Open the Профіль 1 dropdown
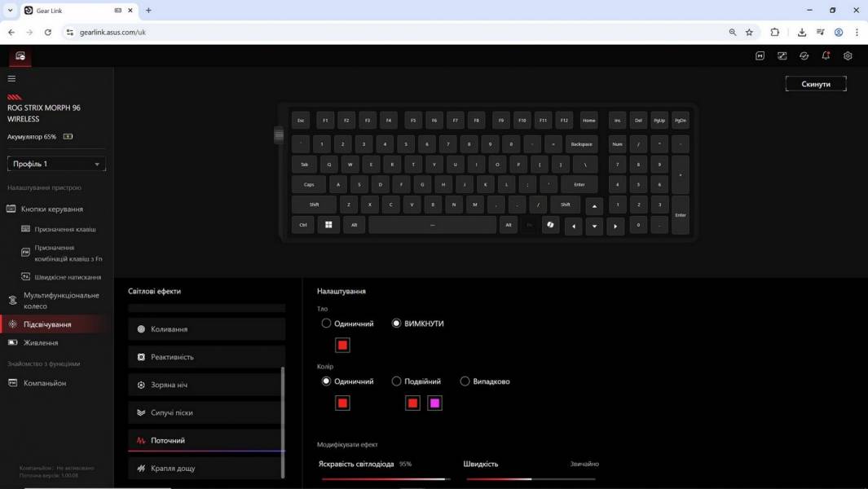 pos(56,164)
